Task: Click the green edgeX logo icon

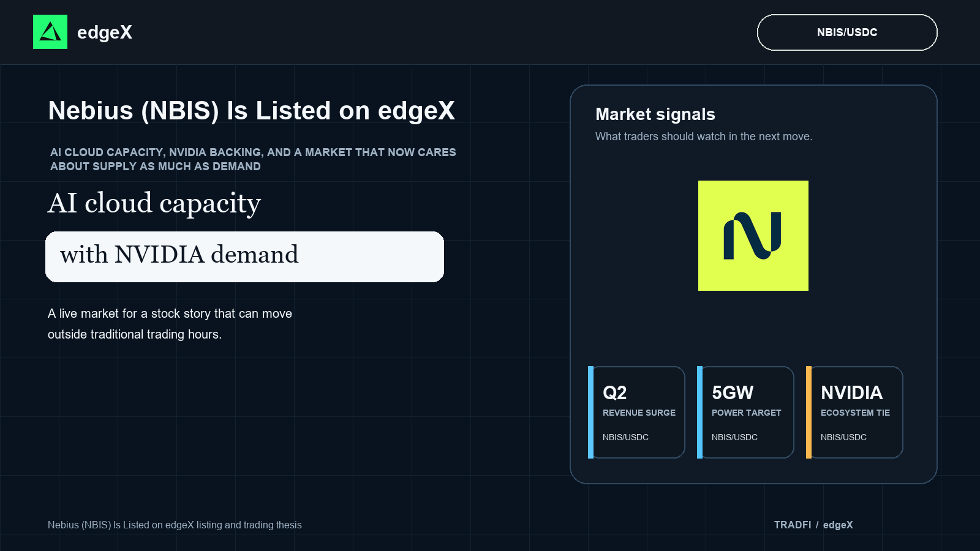Action: point(50,32)
